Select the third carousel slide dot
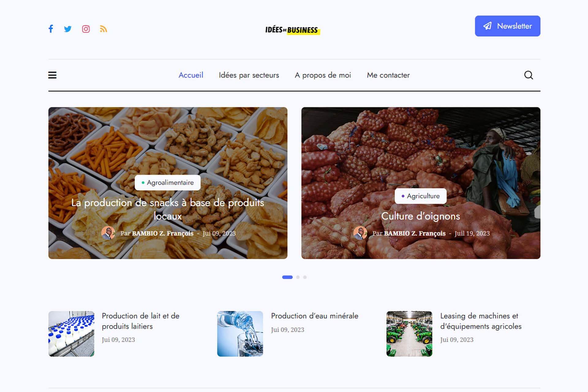This screenshot has width=588, height=392. pos(305,277)
